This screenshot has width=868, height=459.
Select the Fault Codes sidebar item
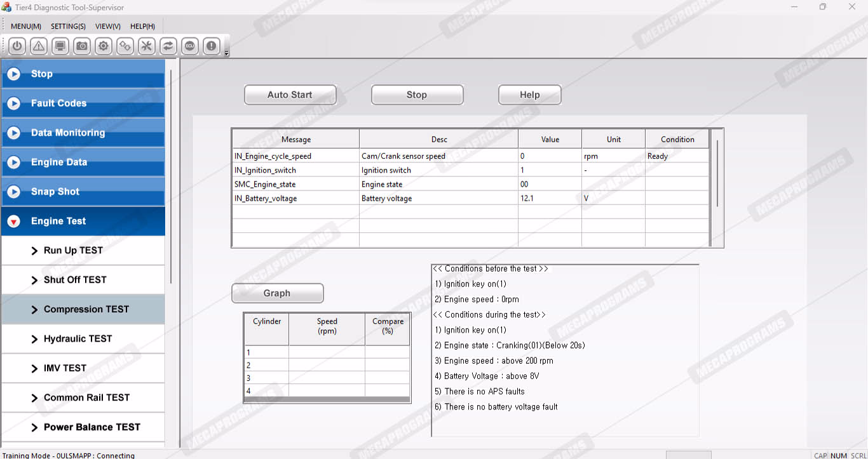(83, 103)
